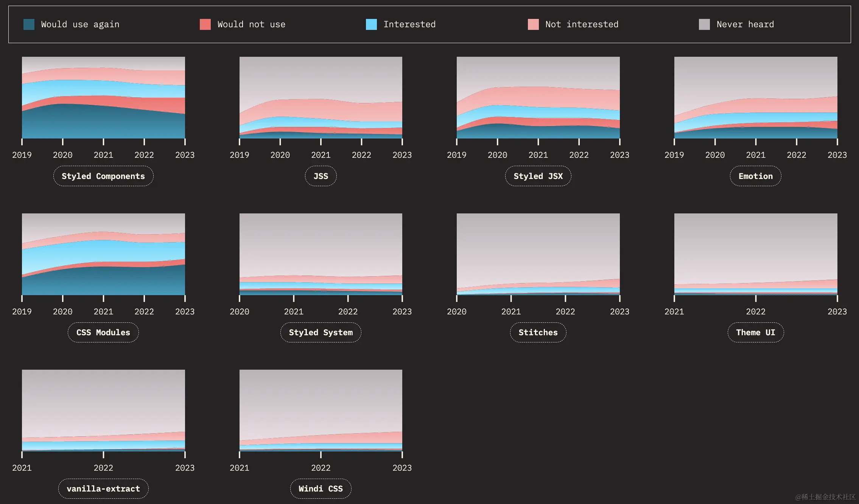
Task: Click the 2021 tick under Styled JSX
Action: click(x=538, y=155)
